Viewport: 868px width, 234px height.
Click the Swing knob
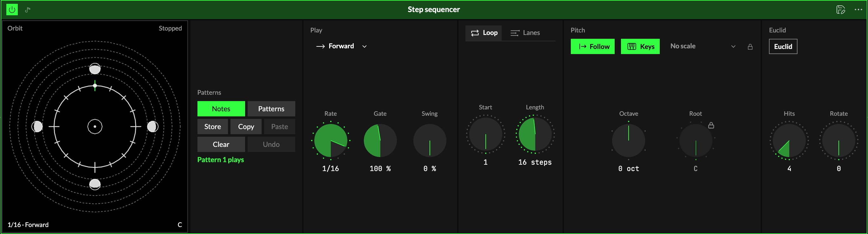(430, 141)
